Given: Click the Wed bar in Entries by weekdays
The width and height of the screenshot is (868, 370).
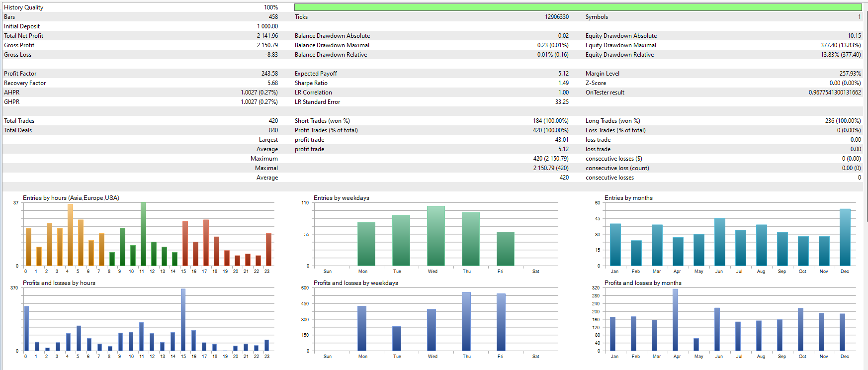Looking at the screenshot, I should [x=436, y=236].
